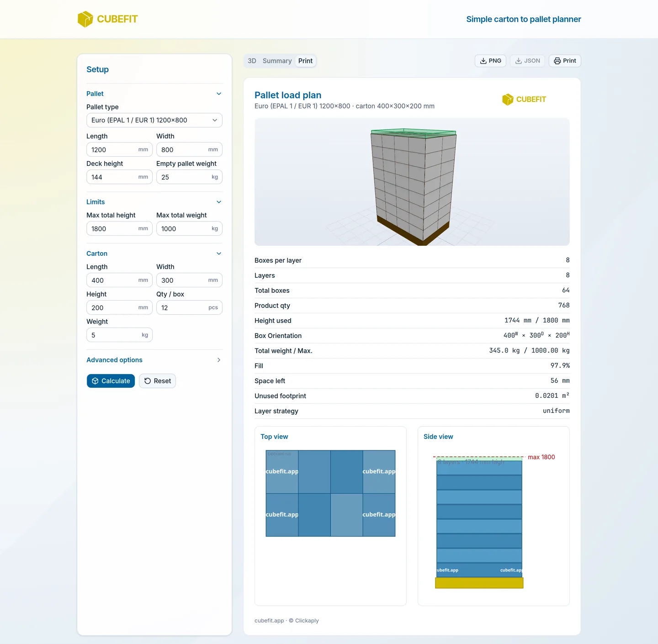Screen dimensions: 658x644
Task: Click the Empty pallet weight input
Action: tap(189, 177)
